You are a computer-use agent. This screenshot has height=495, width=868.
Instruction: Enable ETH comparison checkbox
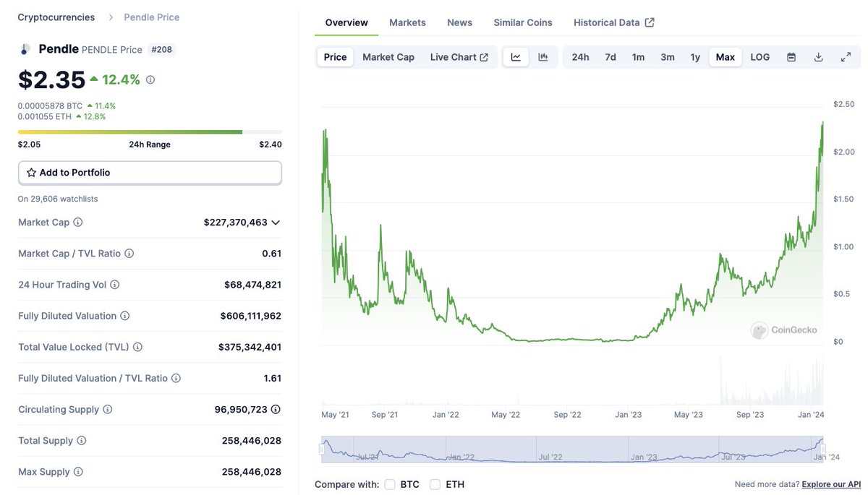(x=435, y=484)
